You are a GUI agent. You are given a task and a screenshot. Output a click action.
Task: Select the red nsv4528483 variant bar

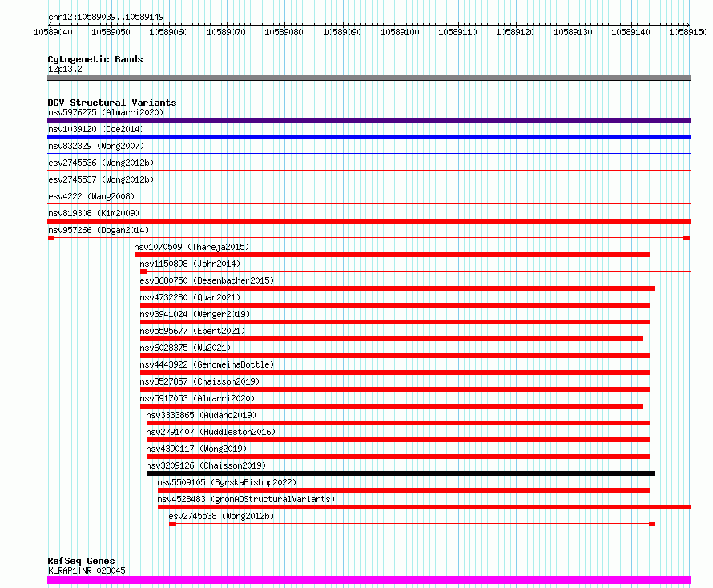(425, 507)
